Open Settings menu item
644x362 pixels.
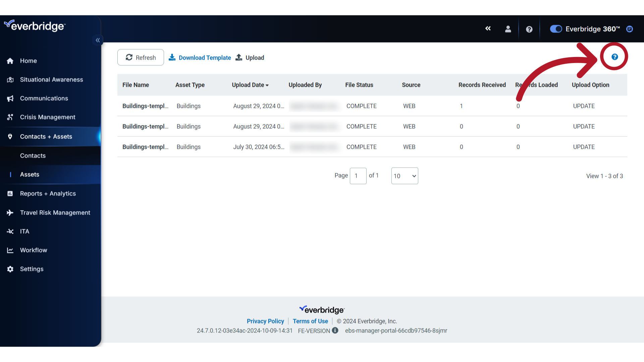click(x=32, y=269)
